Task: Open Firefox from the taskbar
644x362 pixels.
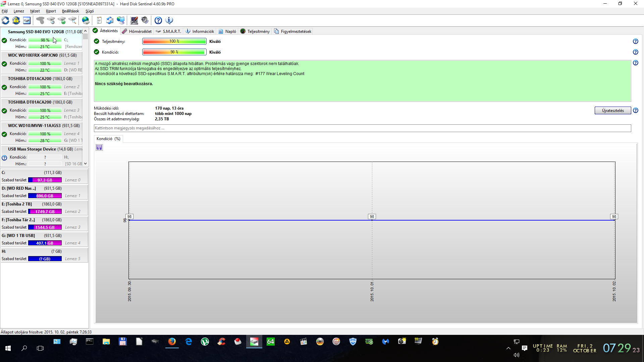Action: pos(172,342)
